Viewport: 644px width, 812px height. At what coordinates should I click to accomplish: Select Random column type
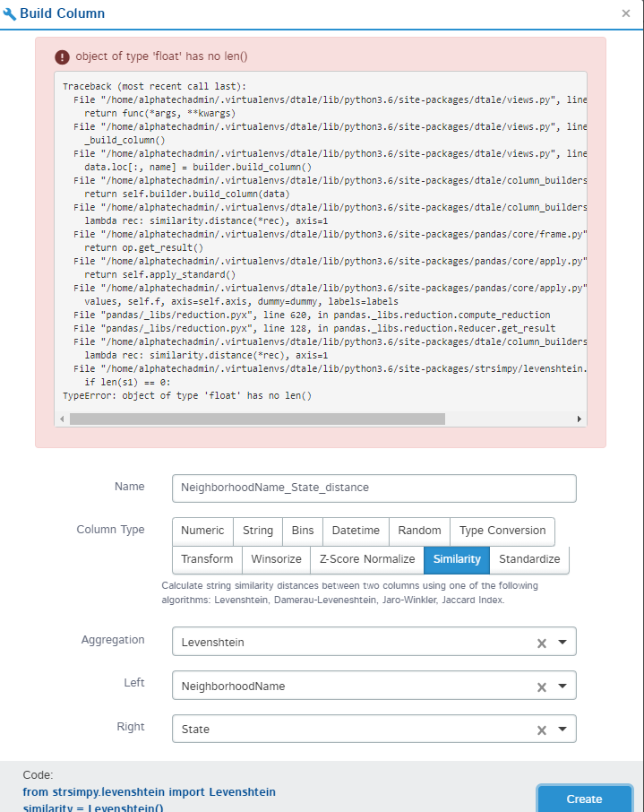(x=419, y=531)
